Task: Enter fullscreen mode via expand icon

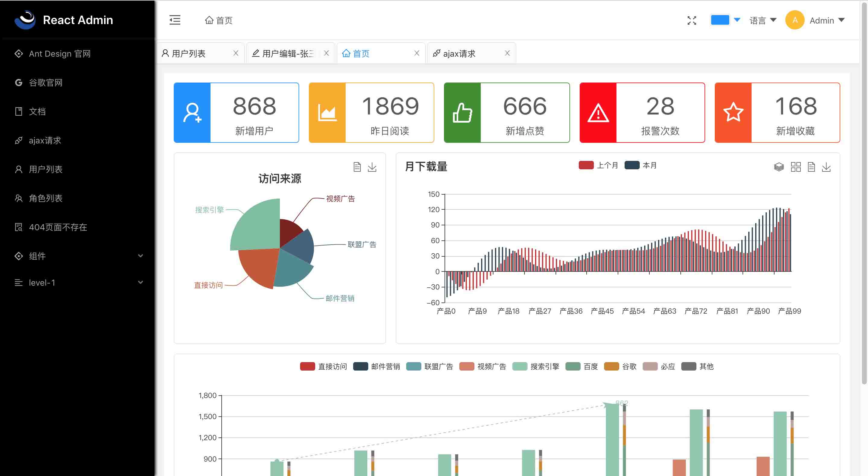Action: (x=692, y=20)
